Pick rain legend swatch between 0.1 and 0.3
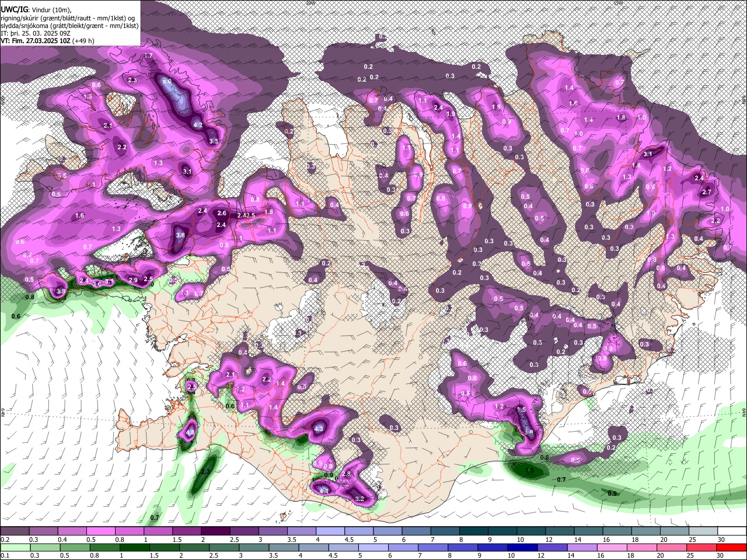This screenshot has width=747, height=560. (x=15, y=547)
